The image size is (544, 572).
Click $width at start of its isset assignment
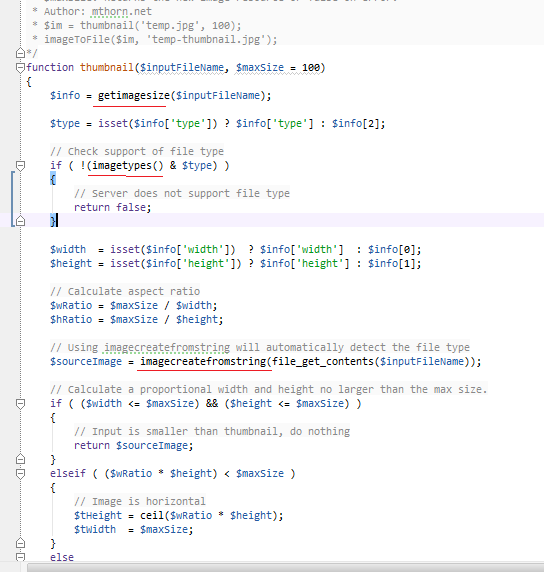68,250
